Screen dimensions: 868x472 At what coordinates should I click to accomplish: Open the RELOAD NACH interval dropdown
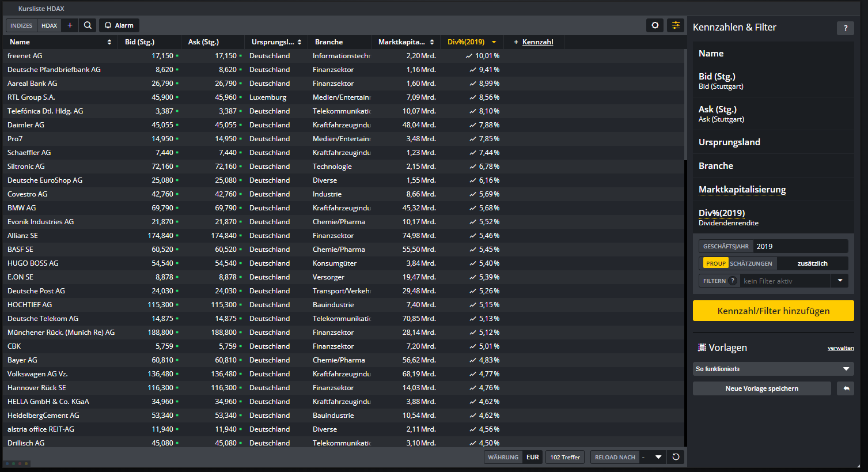click(x=658, y=457)
